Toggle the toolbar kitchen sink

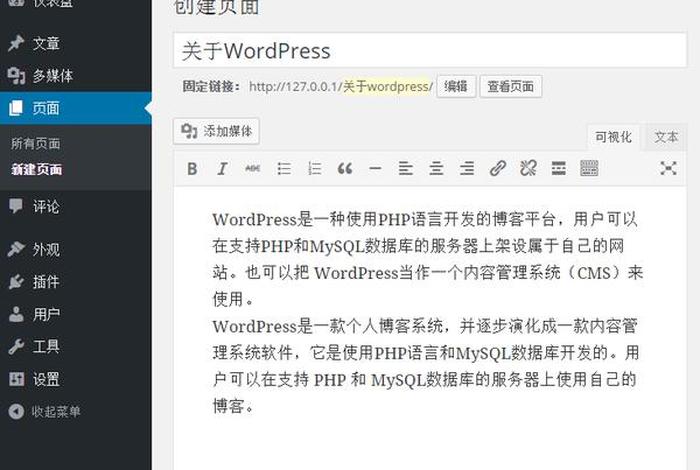pyautogui.click(x=589, y=169)
